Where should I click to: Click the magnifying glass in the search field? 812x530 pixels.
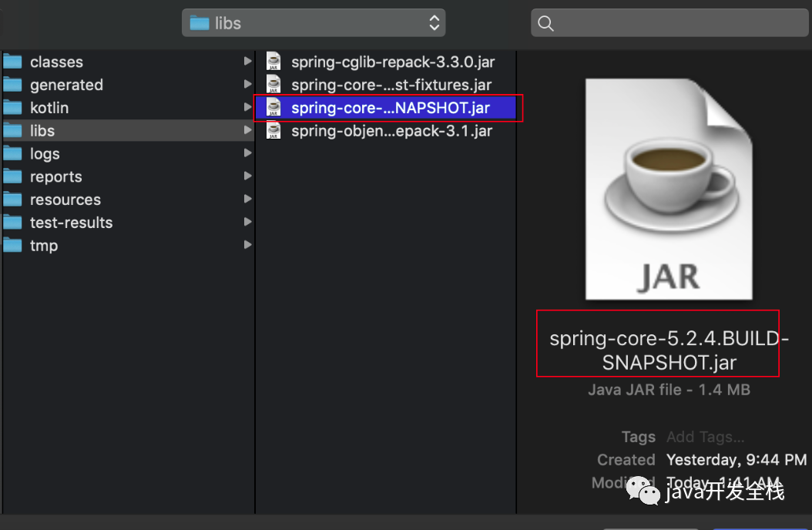pyautogui.click(x=545, y=23)
